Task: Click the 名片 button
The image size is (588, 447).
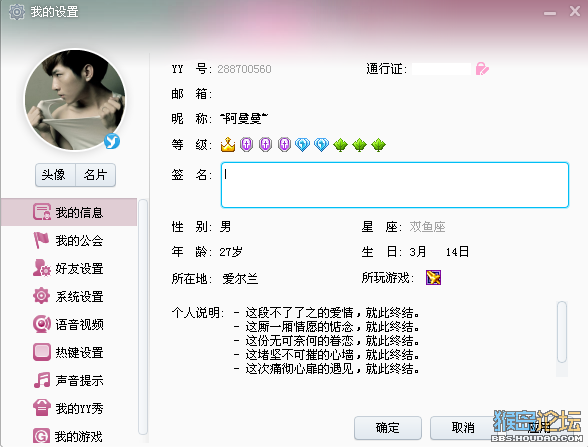Action: tap(95, 175)
